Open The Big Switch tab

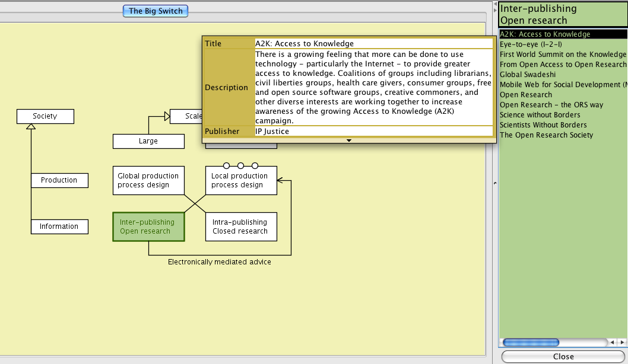156,11
